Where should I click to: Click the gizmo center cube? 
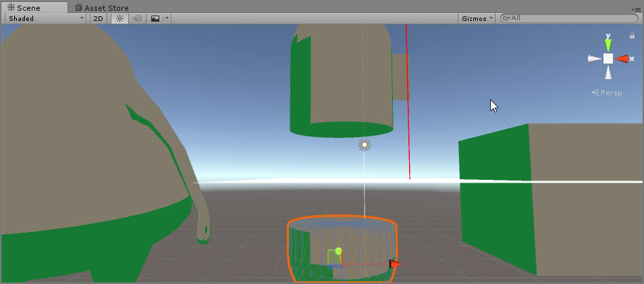pos(608,59)
